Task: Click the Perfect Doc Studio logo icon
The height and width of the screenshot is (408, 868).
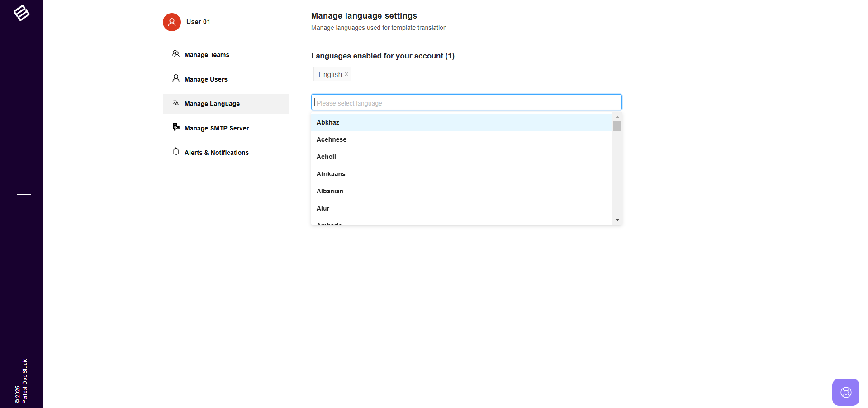Action: 21,13
